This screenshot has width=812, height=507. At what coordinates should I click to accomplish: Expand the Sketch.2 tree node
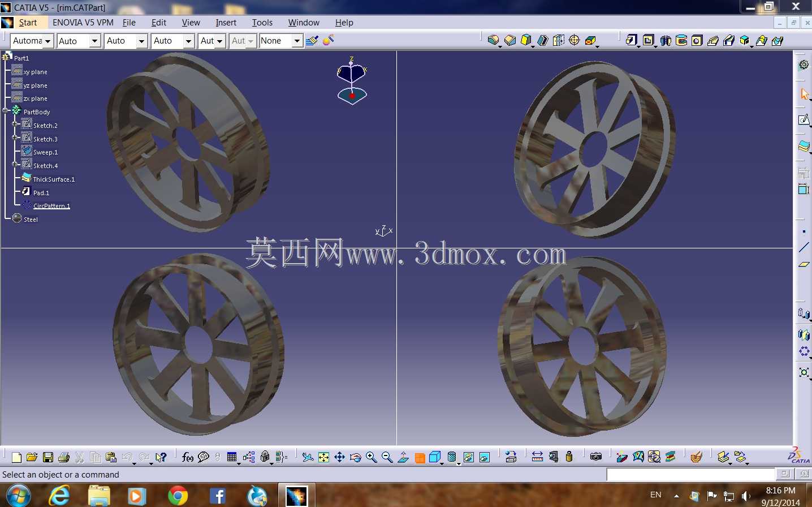(x=15, y=124)
